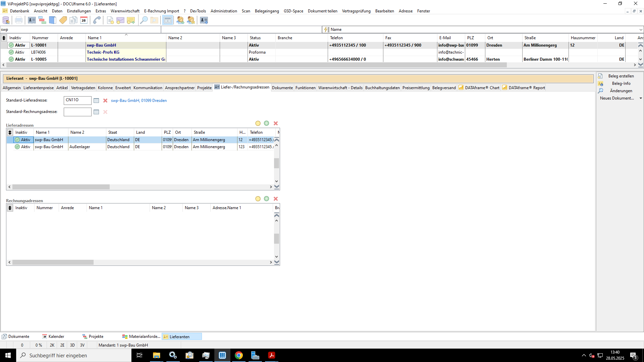This screenshot has height=362, width=644.
Task: Toggle Aktiv status of the Technische Installationen row
Action: 11,59
